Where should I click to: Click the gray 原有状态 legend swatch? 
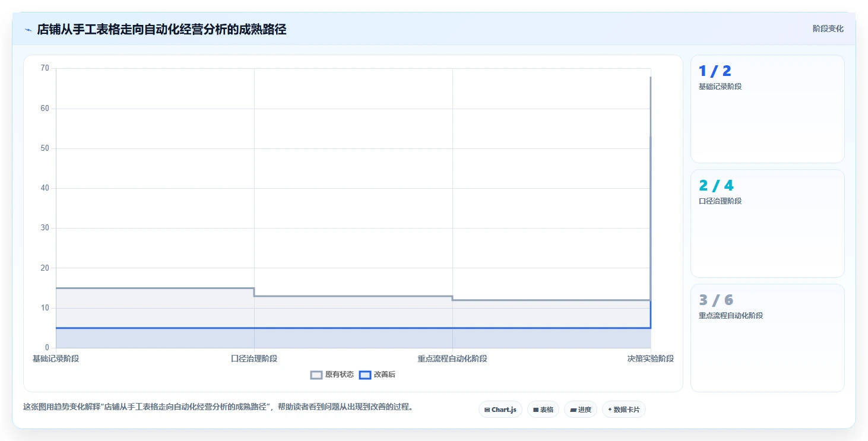tap(316, 375)
